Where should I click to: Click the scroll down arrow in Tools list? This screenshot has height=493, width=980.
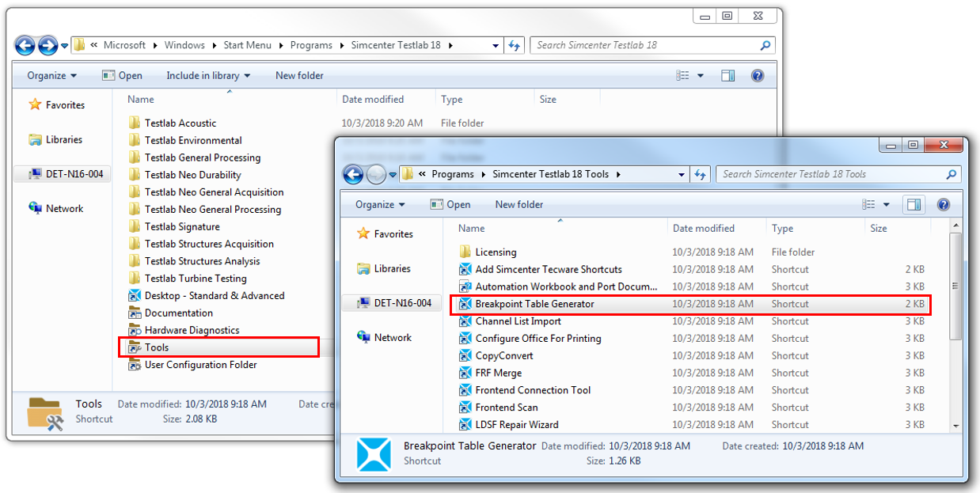(955, 425)
